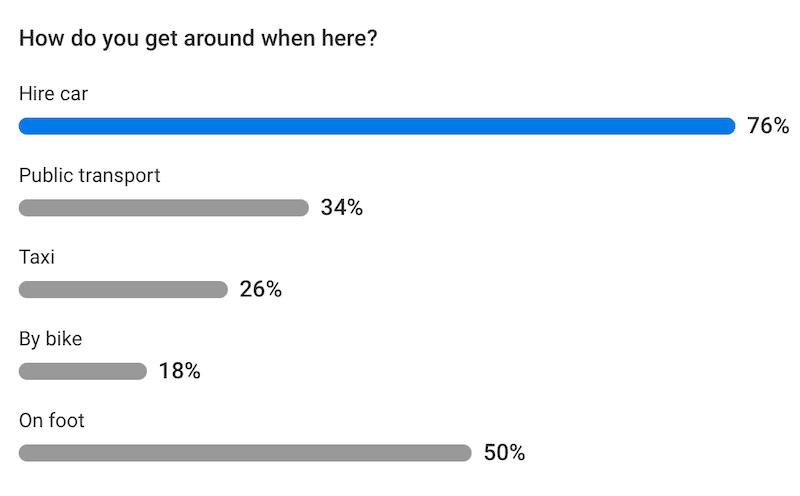
Task: Click the shortest gray poll bar
Action: tap(83, 372)
